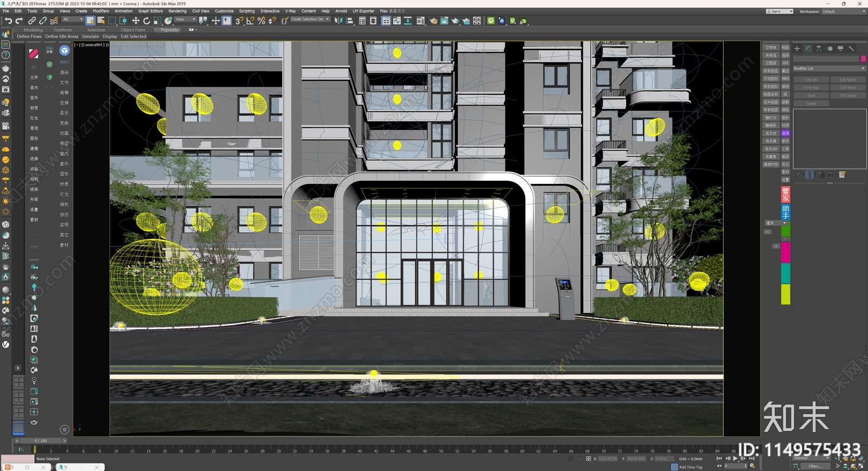Open the Scene Explorer icon
868x471 pixels.
(x=362, y=21)
